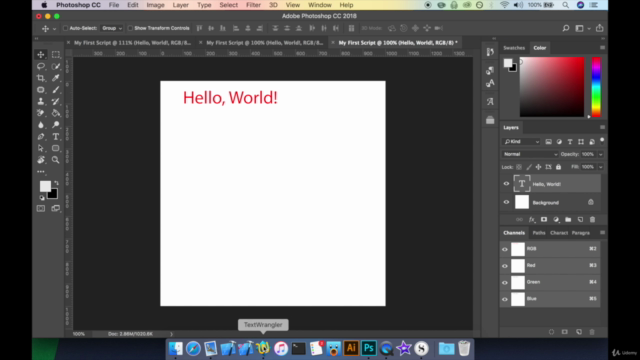Image resolution: width=640 pixels, height=360 pixels.
Task: Open Finder from the Dock
Action: pos(176,349)
